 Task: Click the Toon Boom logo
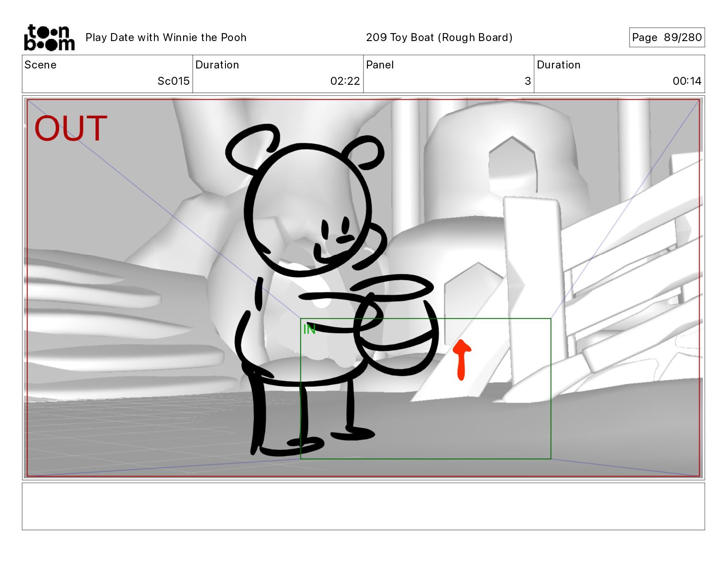click(49, 38)
